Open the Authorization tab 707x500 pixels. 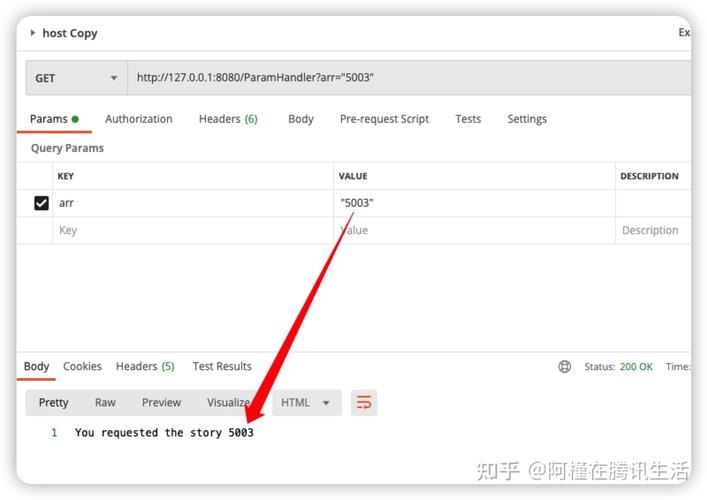point(138,119)
